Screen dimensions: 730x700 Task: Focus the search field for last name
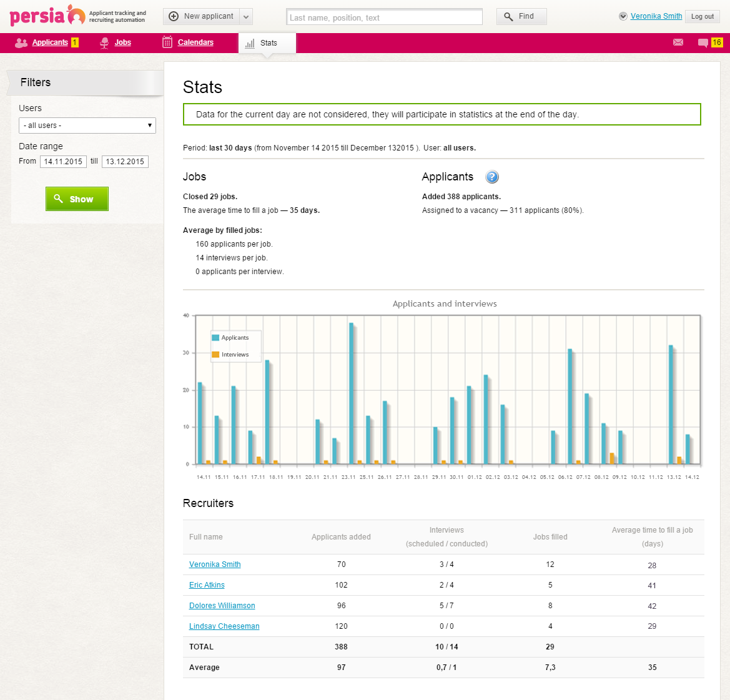pyautogui.click(x=384, y=17)
